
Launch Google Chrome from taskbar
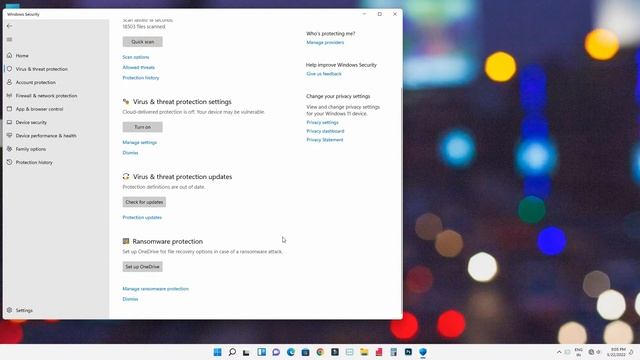click(320, 352)
